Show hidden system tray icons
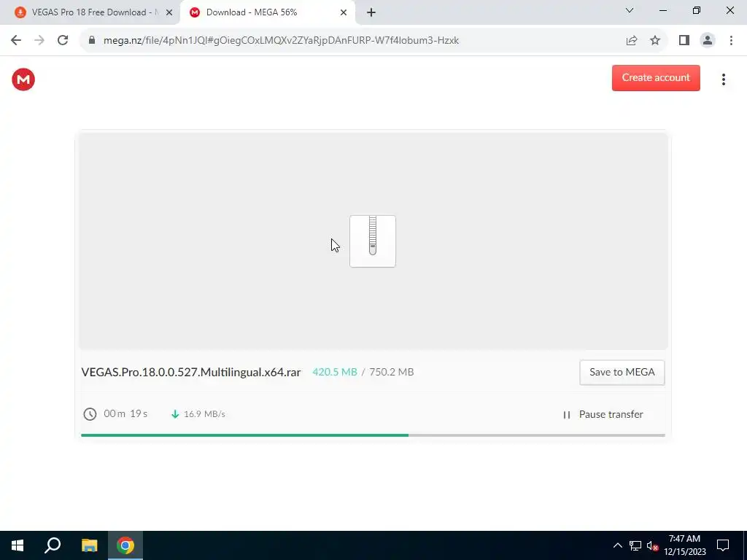The width and height of the screenshot is (747, 560). 617,545
